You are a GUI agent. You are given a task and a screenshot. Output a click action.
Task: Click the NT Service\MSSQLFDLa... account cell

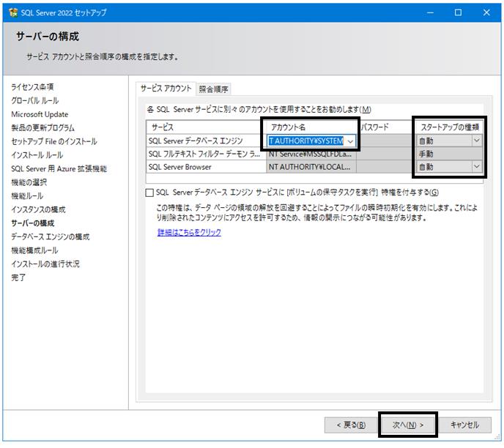click(311, 154)
